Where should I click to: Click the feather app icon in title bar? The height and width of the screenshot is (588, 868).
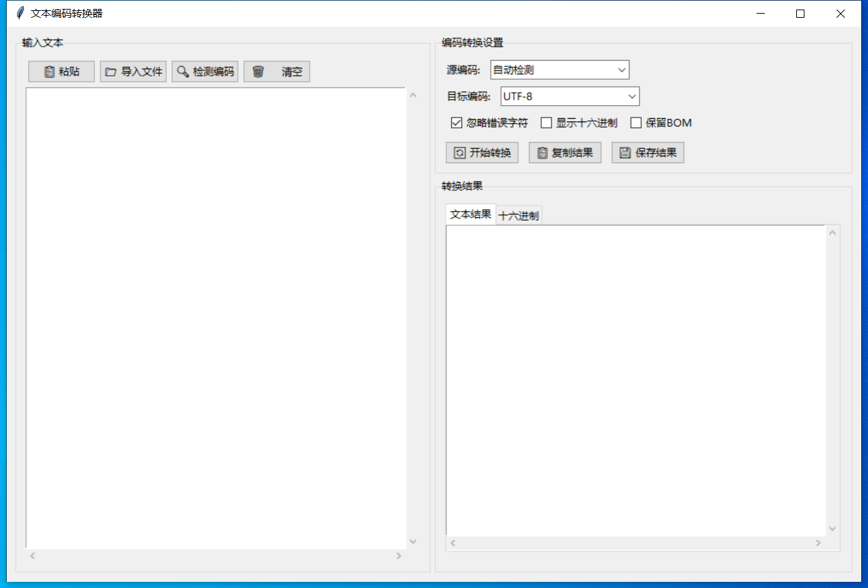20,13
